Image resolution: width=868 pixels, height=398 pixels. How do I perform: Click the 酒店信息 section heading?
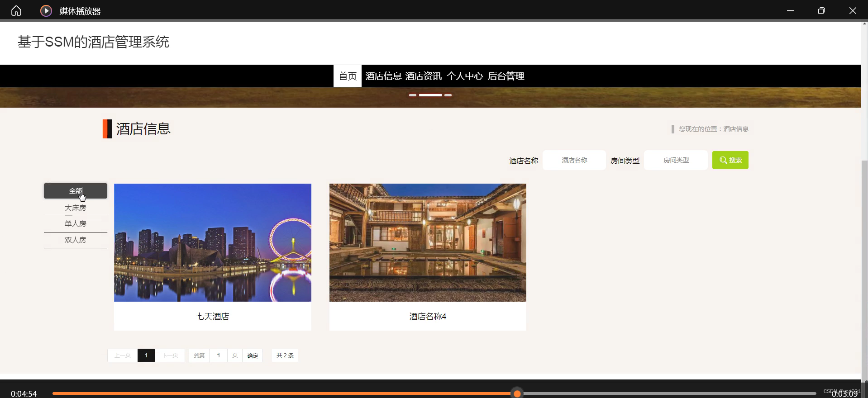(143, 129)
